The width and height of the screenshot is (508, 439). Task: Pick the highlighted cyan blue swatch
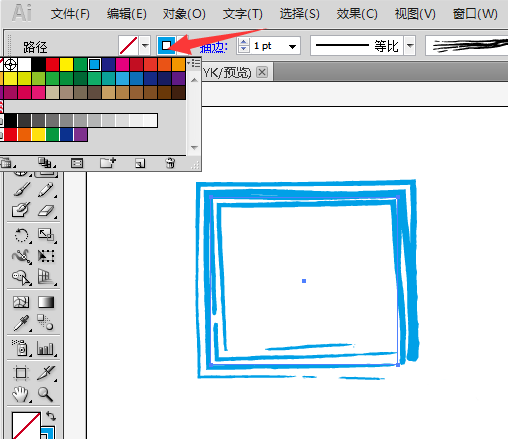click(94, 64)
